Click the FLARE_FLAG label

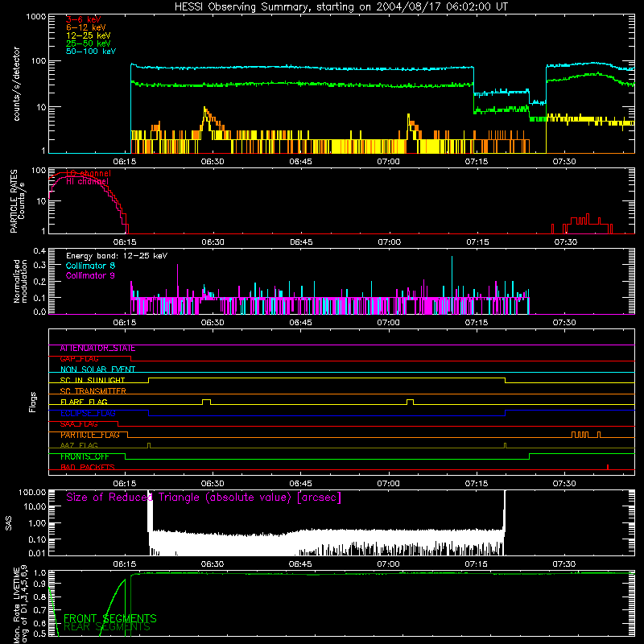point(84,402)
